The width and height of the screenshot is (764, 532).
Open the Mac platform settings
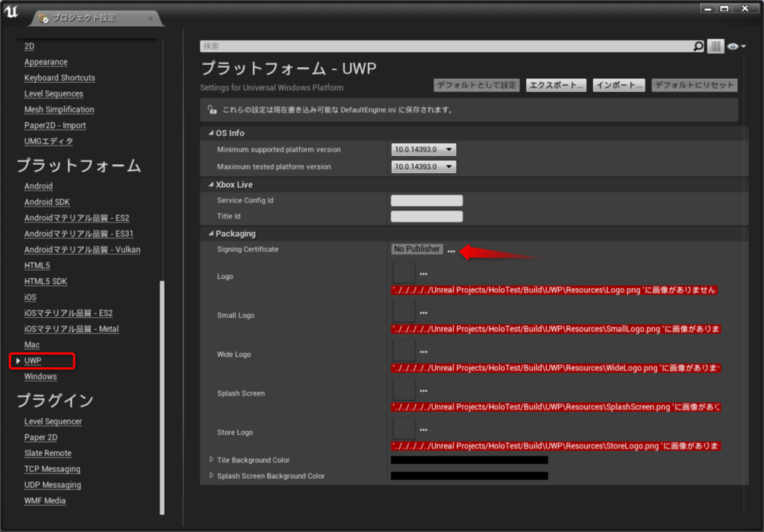click(x=32, y=345)
